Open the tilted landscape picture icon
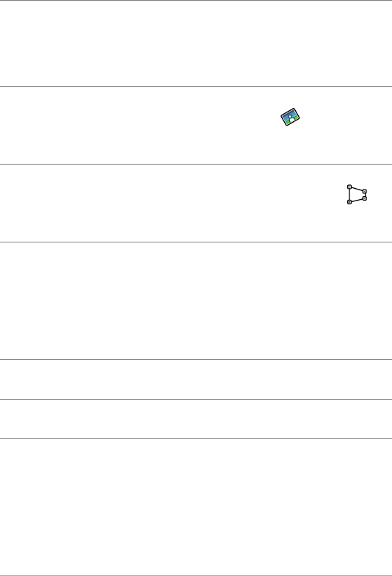Screen dimensions: 392x576 pyautogui.click(x=291, y=117)
